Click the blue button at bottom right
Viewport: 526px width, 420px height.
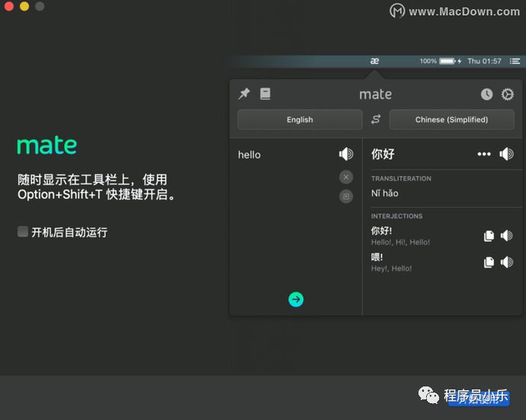(479, 399)
